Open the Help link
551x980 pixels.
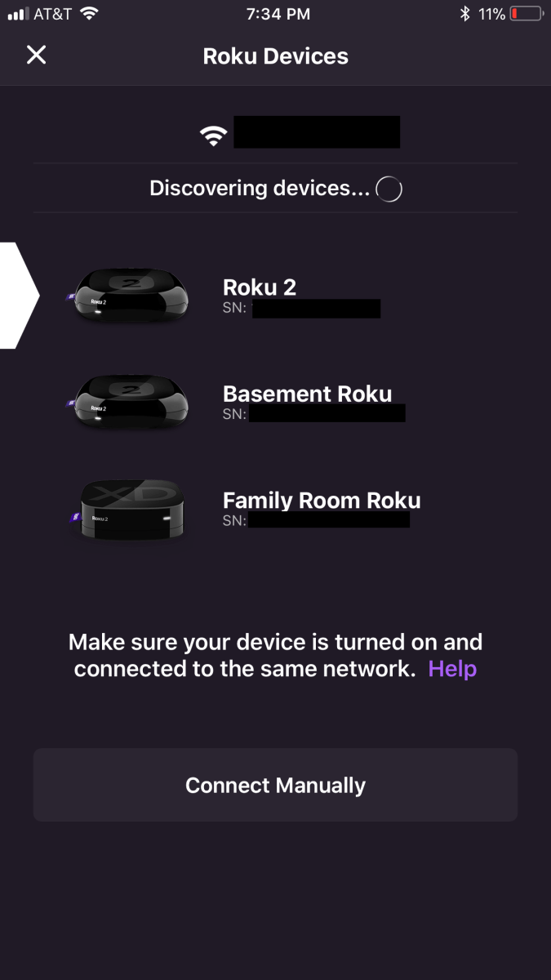click(x=453, y=668)
